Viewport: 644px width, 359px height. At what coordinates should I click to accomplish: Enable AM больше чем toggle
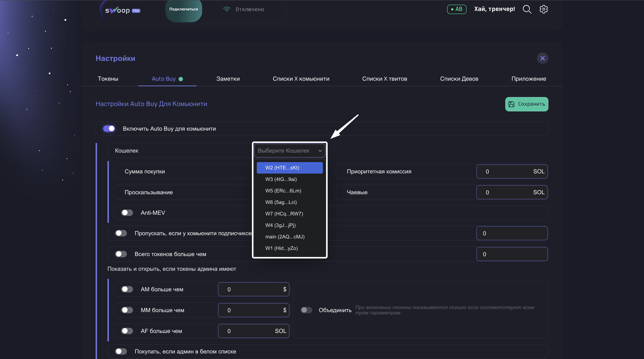tap(127, 289)
